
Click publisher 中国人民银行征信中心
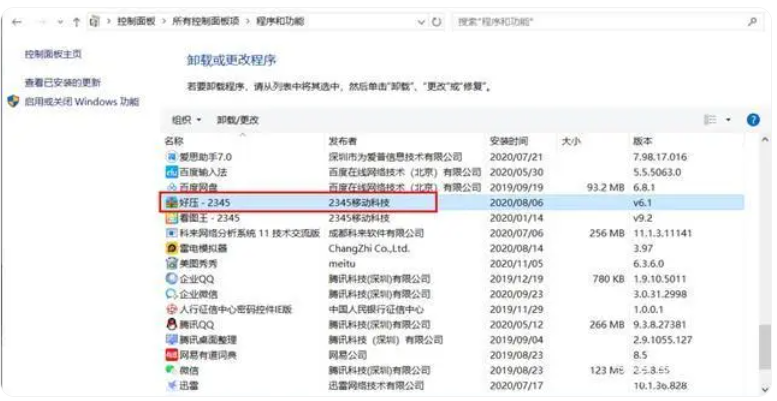coord(376,310)
